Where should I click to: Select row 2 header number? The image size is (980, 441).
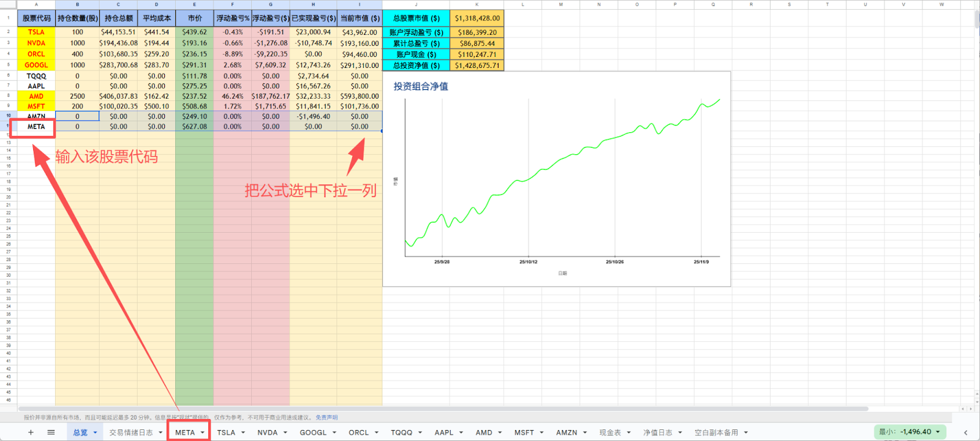click(9, 32)
